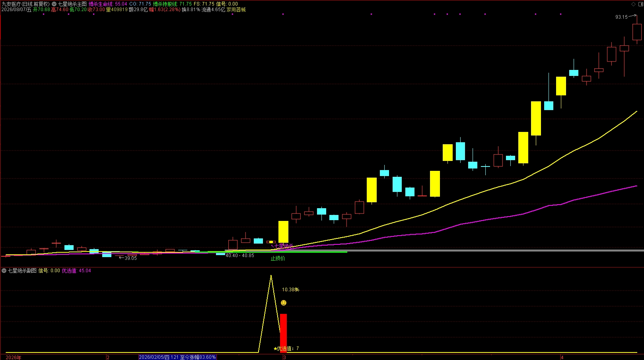
Task: Click the blue 2026/02/05 date info label
Action: point(177,357)
